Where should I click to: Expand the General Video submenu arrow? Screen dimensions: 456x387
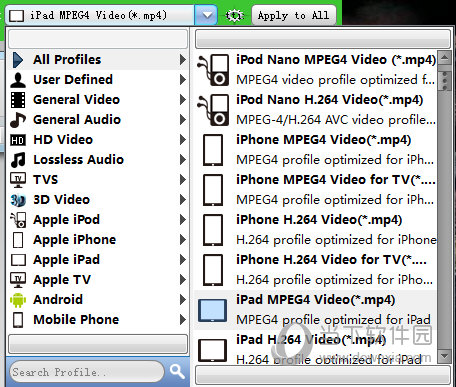tap(183, 100)
